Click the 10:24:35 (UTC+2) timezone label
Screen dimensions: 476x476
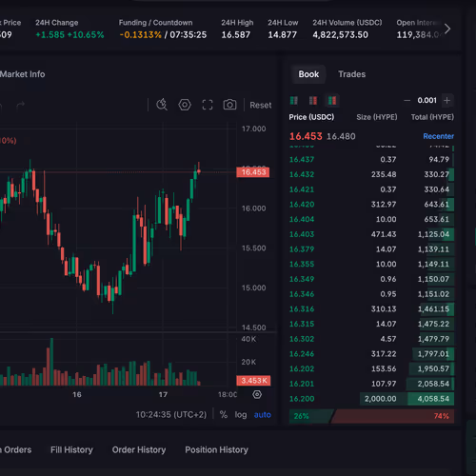(x=171, y=415)
